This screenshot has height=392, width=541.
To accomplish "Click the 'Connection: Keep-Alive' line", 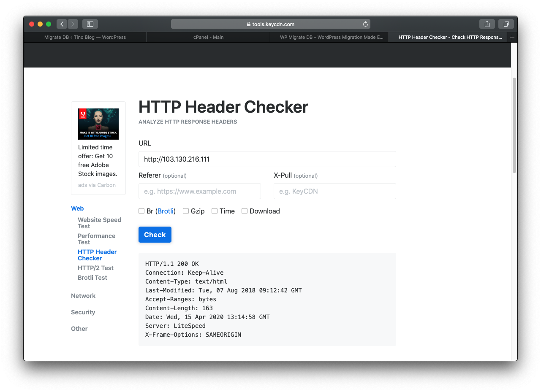I will (184, 273).
